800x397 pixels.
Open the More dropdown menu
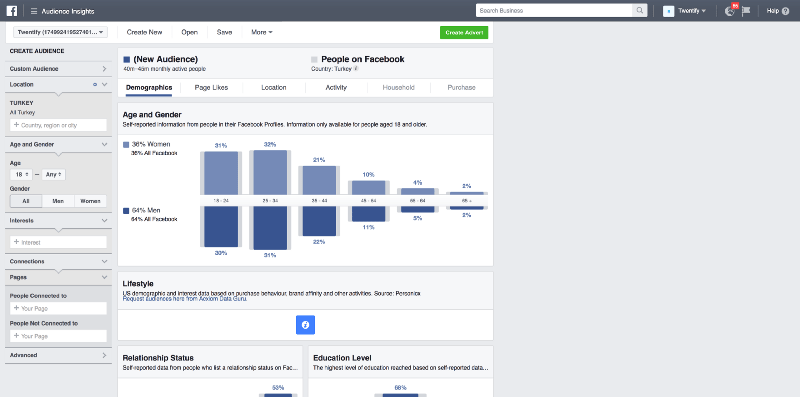262,32
